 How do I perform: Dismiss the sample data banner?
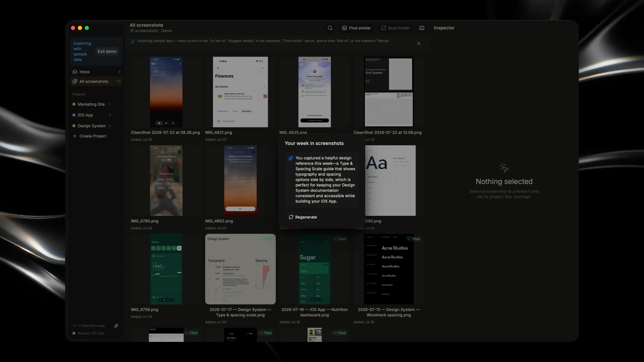(x=419, y=43)
